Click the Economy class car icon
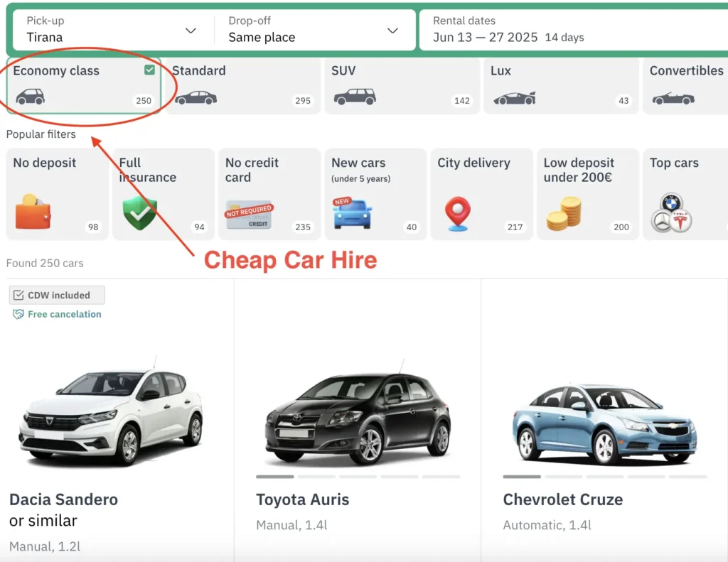This screenshot has width=728, height=562. [30, 97]
